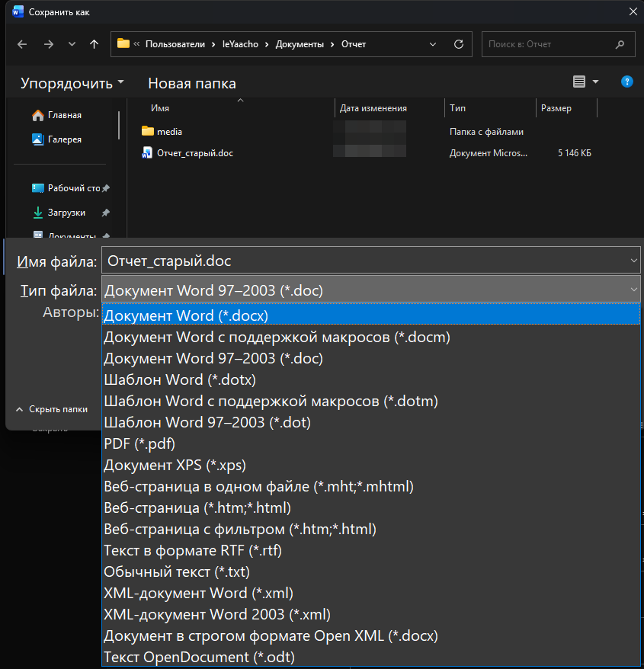Open the view options dropdown arrow

tap(595, 82)
